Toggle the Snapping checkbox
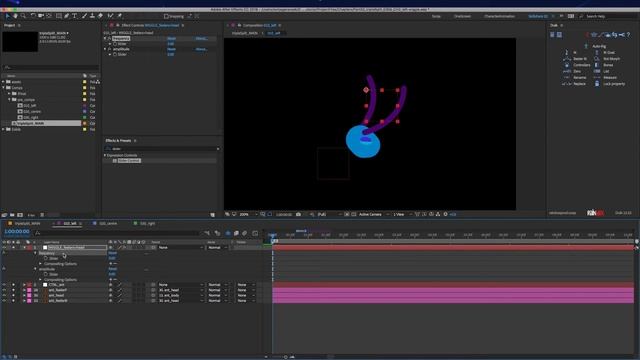Screen dimensions: 640x360 pos(166,16)
